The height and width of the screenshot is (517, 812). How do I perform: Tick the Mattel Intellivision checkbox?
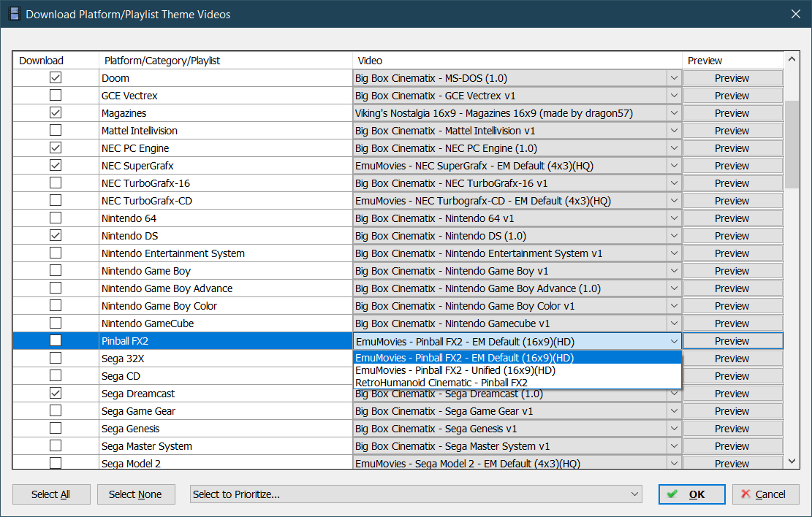(56, 131)
